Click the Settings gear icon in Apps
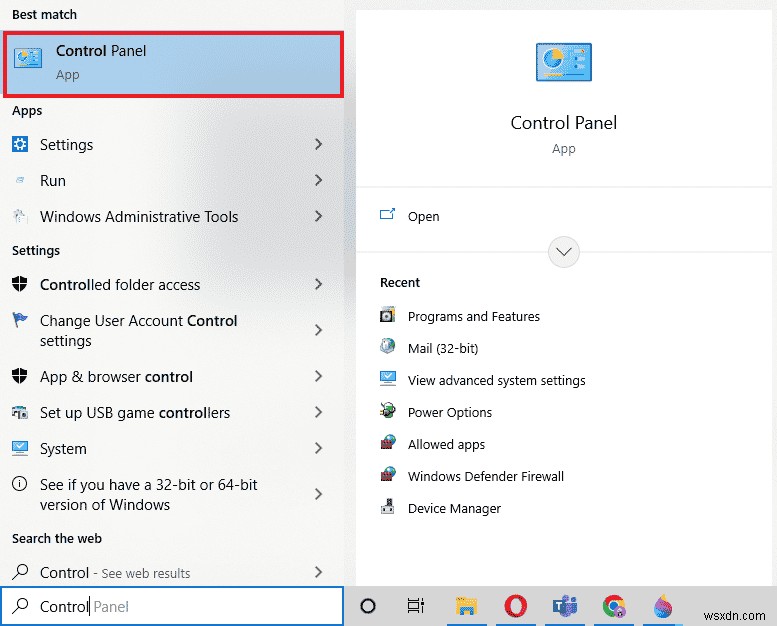This screenshot has height=626, width=777. point(20,144)
